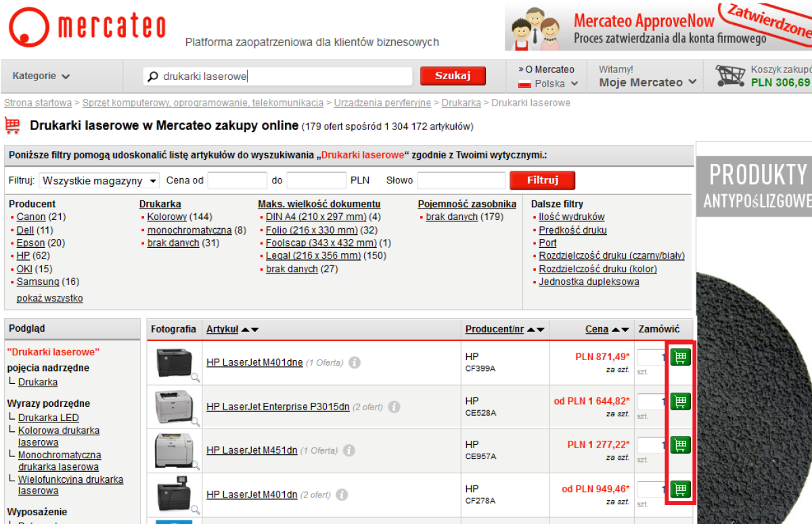This screenshot has width=812, height=524.
Task: Open the Drukarka breadcrumb link
Action: point(461,103)
